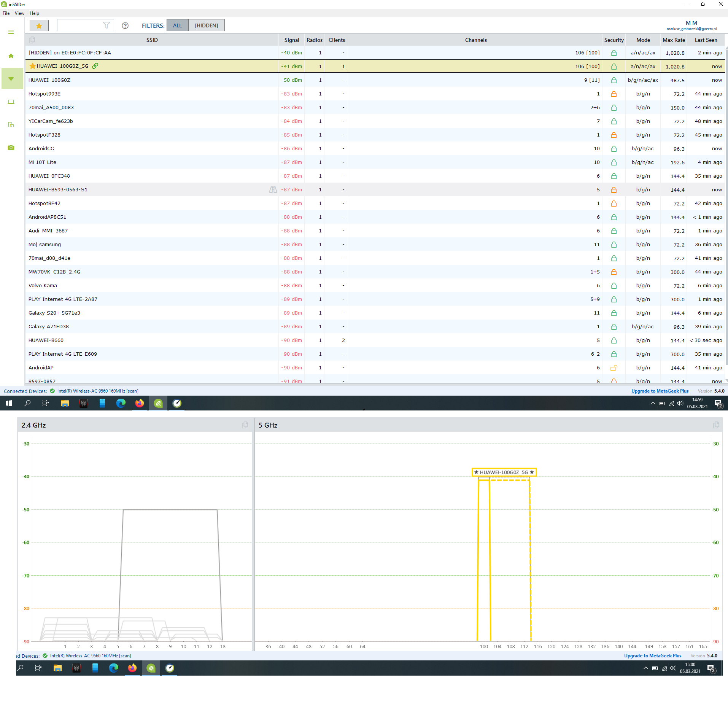Click the green lock icon for HUAWEI-100G0Z

coord(614,80)
